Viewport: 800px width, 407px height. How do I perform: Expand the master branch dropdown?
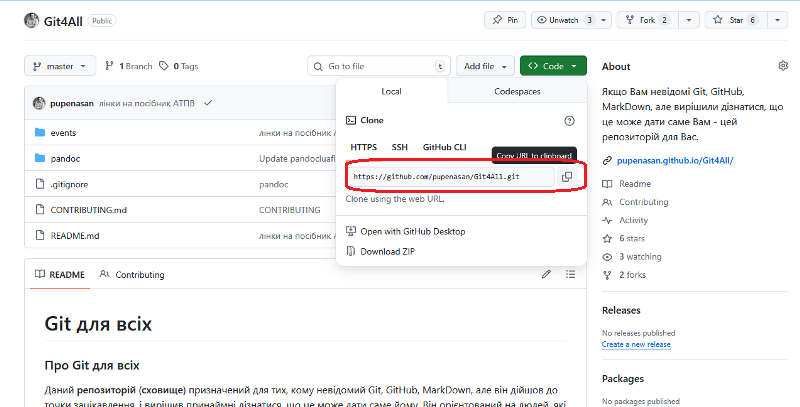[60, 66]
